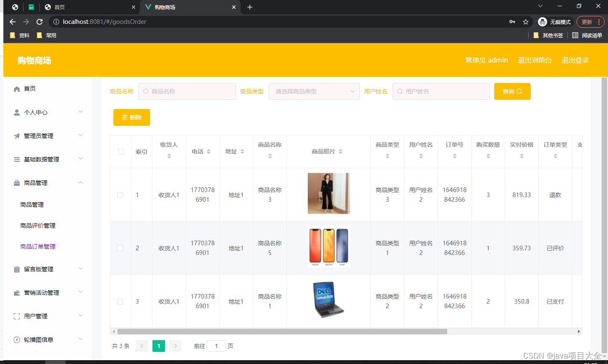
Task: Expand the 管理员管理 menu chevron
Action: click(81, 135)
